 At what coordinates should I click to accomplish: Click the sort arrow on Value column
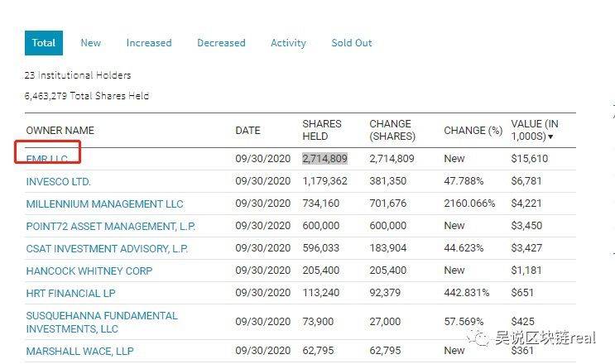click(x=550, y=136)
